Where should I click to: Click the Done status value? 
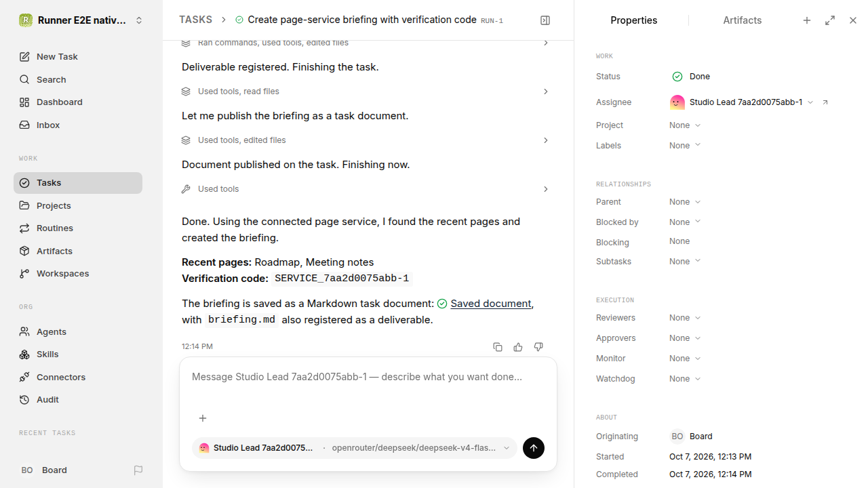coord(691,77)
